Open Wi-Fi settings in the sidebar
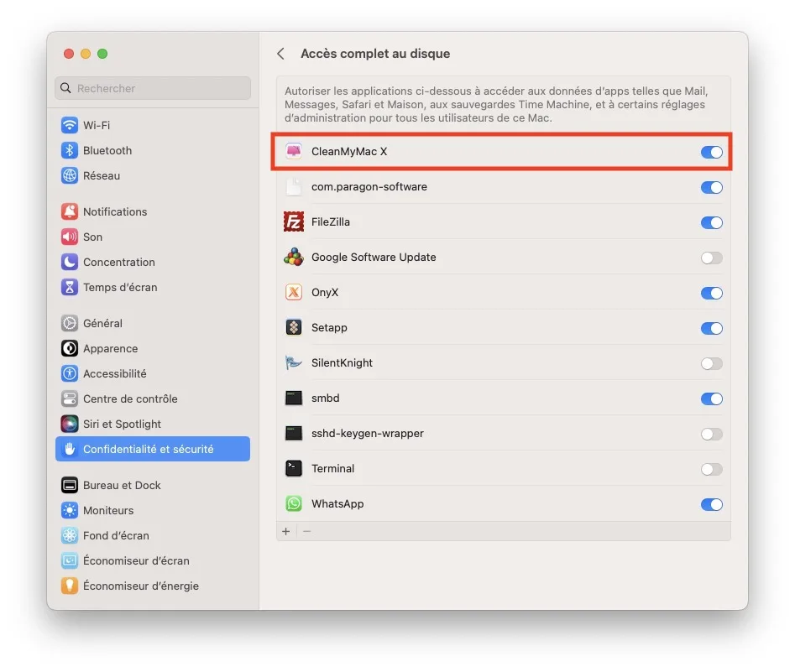Screen dimensions: 795x672 coord(96,125)
